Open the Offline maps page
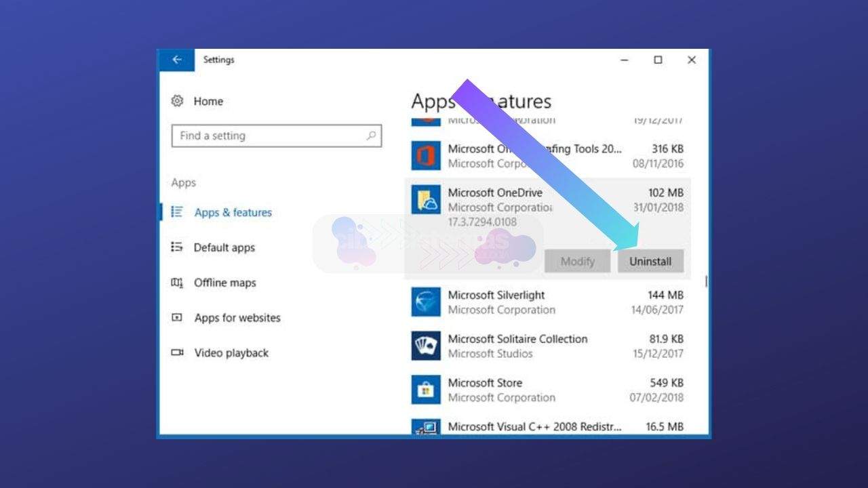This screenshot has width=868, height=488. coord(225,283)
